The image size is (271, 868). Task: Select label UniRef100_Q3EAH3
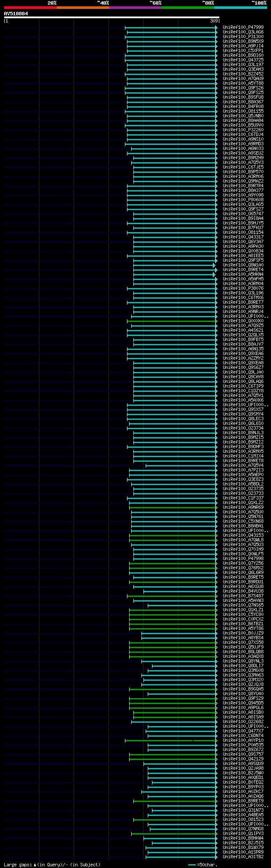[x=243, y=69]
